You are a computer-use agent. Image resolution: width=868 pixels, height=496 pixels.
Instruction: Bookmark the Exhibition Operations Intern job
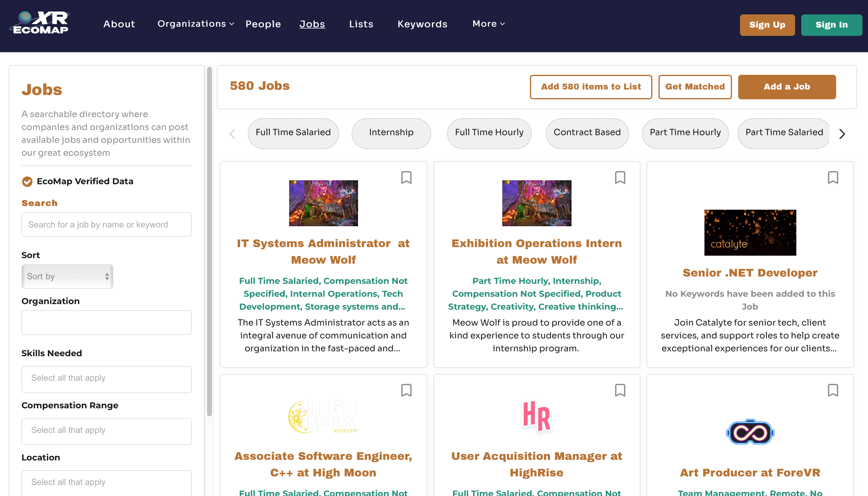pyautogui.click(x=620, y=177)
